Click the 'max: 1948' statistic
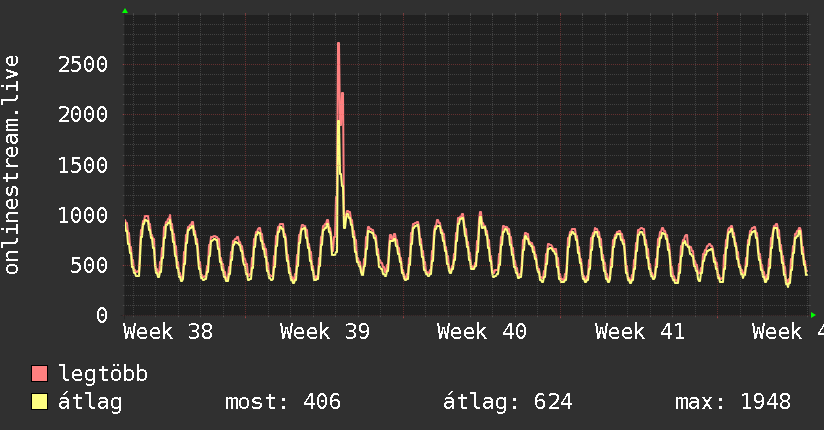 point(733,402)
